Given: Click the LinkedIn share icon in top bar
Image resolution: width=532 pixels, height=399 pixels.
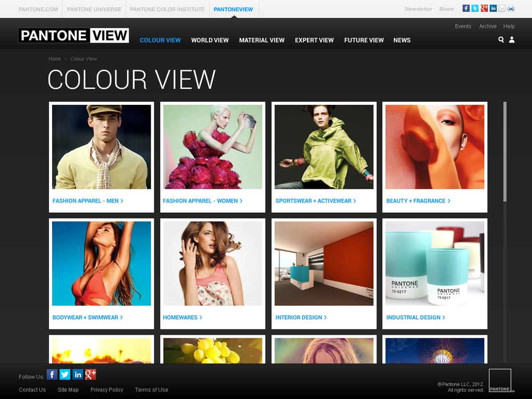Looking at the screenshot, I should 493,9.
